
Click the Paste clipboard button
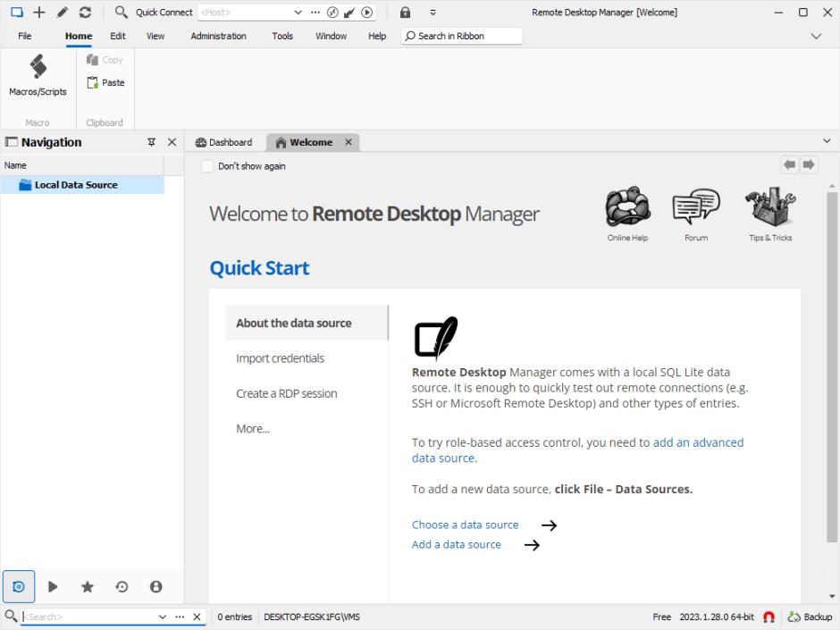pyautogui.click(x=106, y=82)
